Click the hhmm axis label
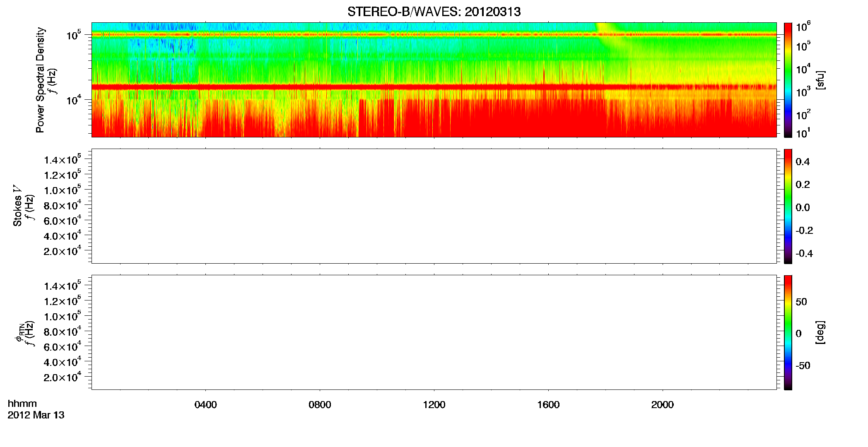This screenshot has height=447, width=868. point(22,404)
